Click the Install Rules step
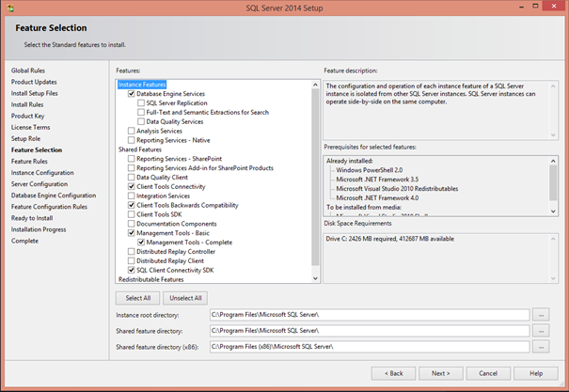The width and height of the screenshot is (569, 392). click(x=27, y=104)
